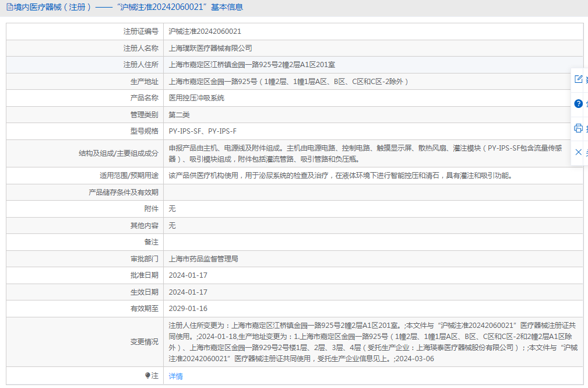Select the 注册人名称 label
588x388 pixels.
pyautogui.click(x=141, y=48)
